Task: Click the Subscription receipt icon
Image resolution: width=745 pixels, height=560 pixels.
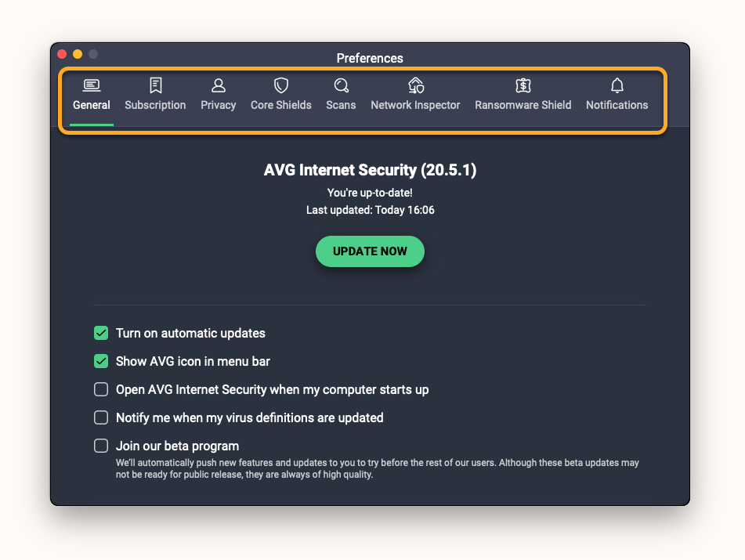Action: coord(155,85)
